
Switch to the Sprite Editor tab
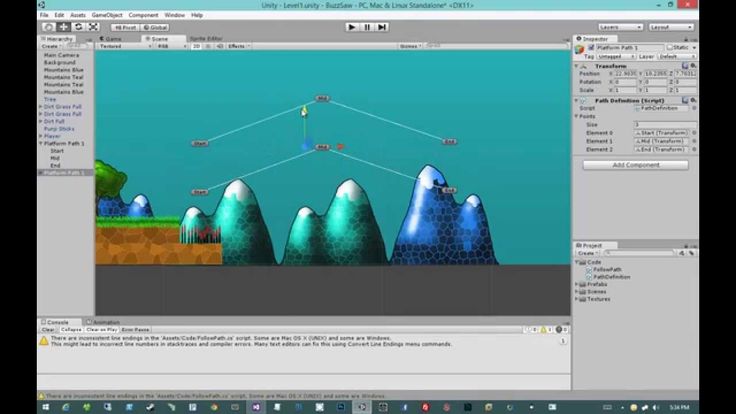tap(206, 39)
